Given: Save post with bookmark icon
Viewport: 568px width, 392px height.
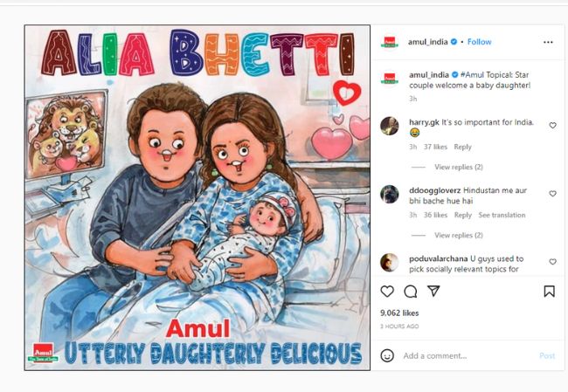Looking at the screenshot, I should (549, 291).
